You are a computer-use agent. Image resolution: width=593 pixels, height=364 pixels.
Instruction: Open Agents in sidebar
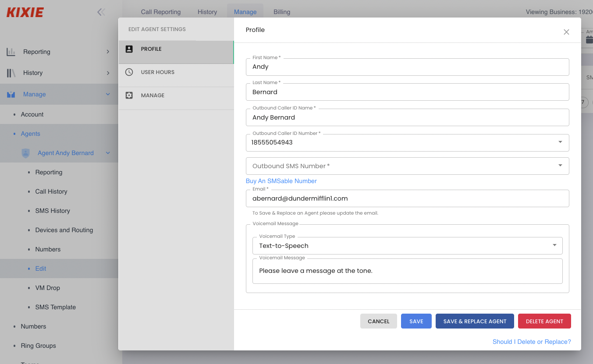click(31, 134)
